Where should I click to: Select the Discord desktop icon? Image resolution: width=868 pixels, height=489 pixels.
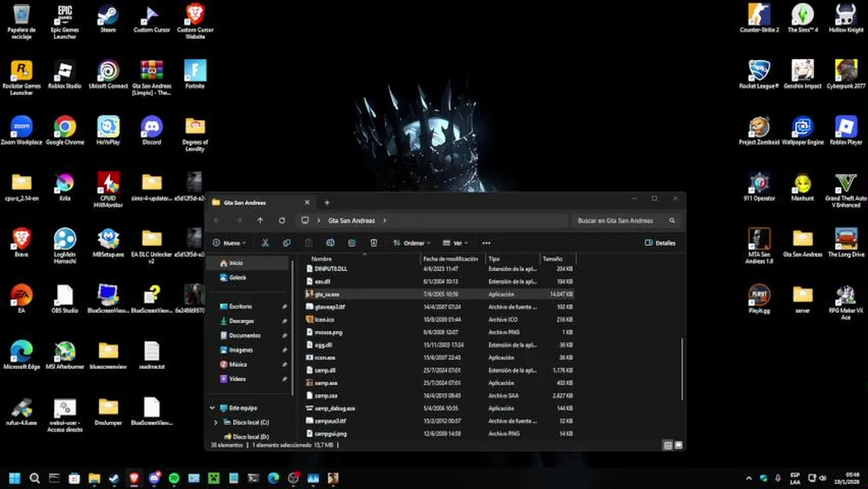click(151, 130)
